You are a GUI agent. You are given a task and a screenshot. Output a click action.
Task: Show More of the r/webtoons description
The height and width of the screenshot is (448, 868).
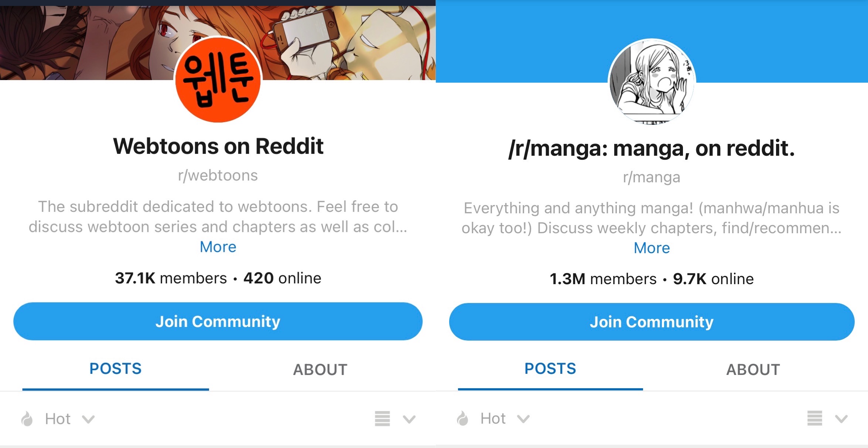[218, 247]
